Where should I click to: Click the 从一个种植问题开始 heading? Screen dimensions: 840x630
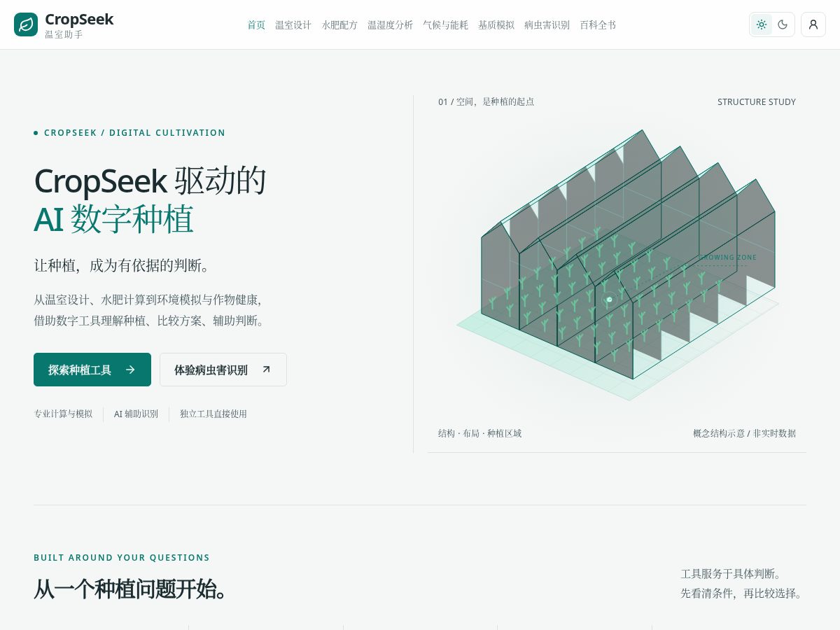pyautogui.click(x=131, y=589)
